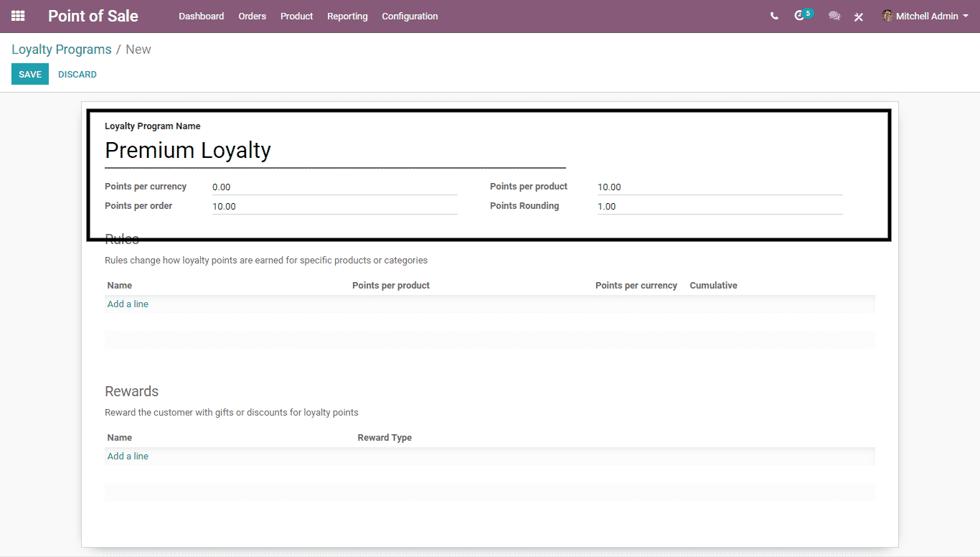Image resolution: width=980 pixels, height=557 pixels.
Task: Open the Product menu
Action: coord(296,16)
